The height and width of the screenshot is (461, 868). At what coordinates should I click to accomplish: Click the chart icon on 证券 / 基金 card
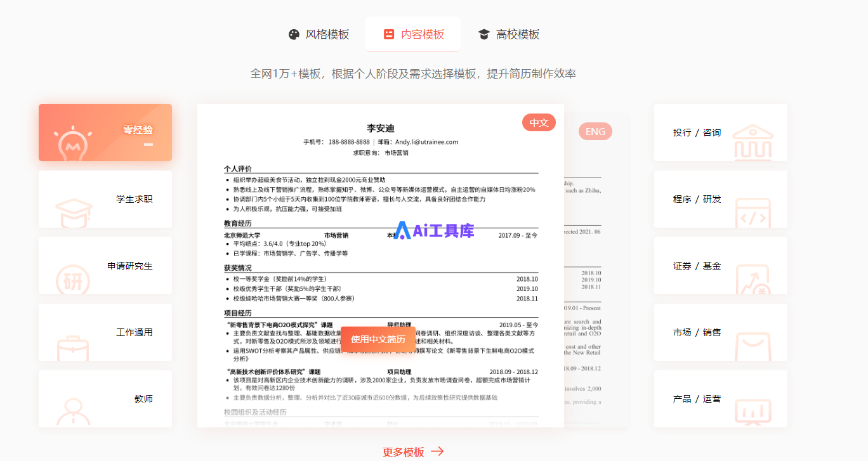tap(754, 280)
